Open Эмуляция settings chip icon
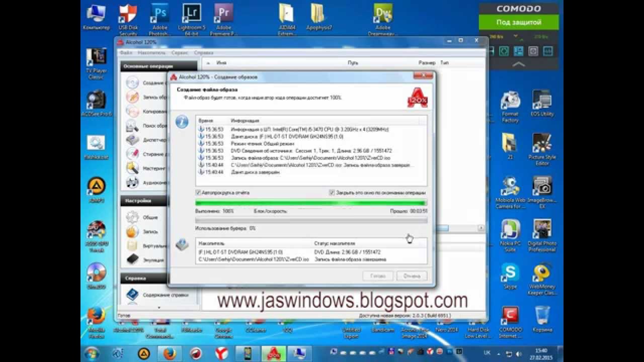This screenshot has width=644, height=362. [x=132, y=260]
